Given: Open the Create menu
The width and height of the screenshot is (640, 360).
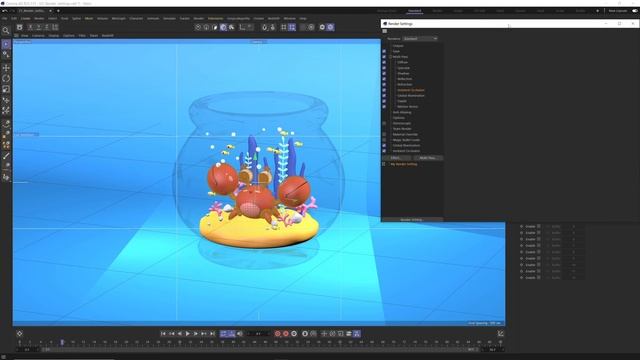Looking at the screenshot, I should [25, 18].
